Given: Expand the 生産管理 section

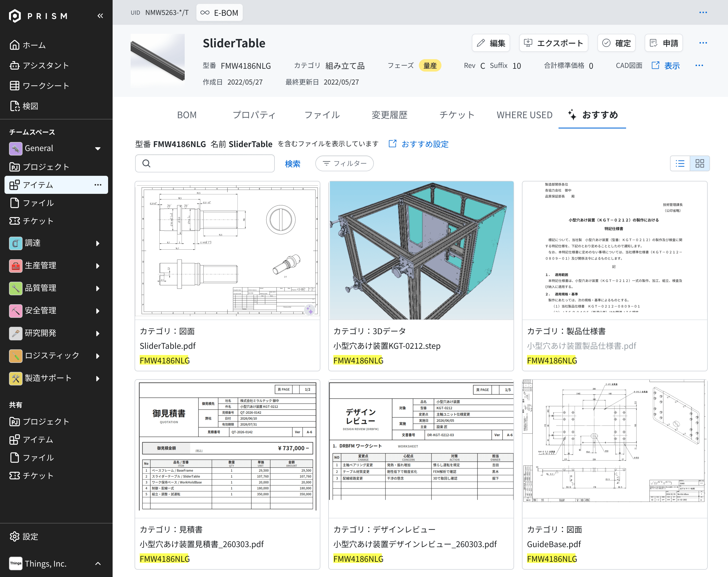Looking at the screenshot, I should tap(98, 266).
